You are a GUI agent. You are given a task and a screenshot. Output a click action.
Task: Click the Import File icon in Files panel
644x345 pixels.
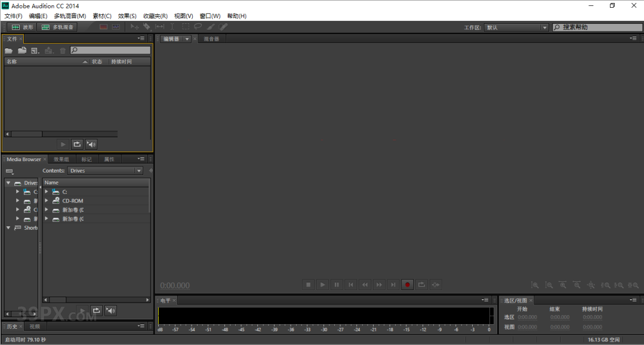22,51
